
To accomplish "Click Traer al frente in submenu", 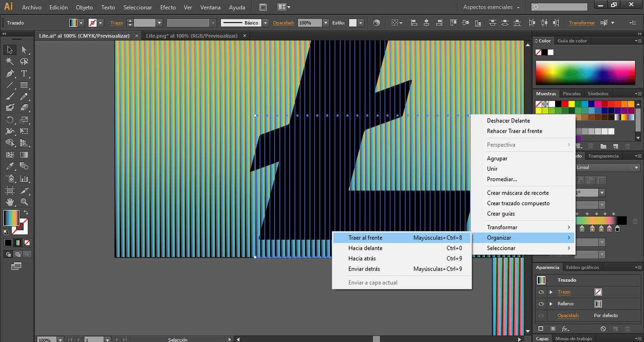I will point(365,237).
